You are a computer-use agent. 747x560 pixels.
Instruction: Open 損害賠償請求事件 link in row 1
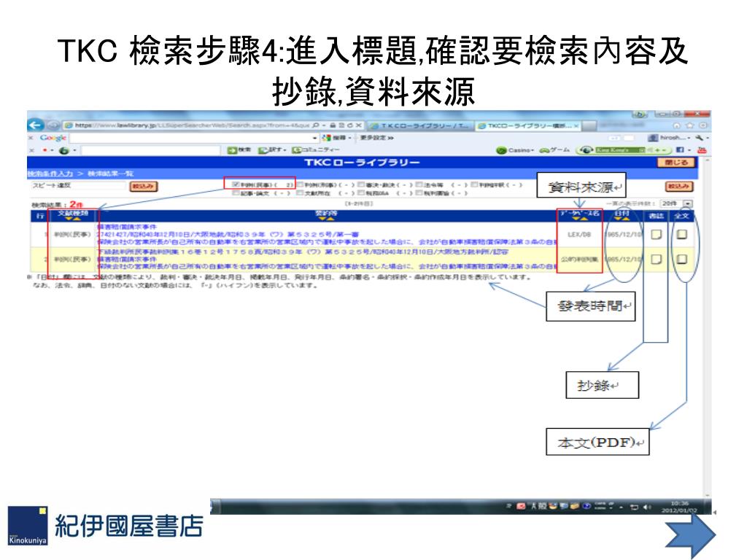click(x=127, y=227)
